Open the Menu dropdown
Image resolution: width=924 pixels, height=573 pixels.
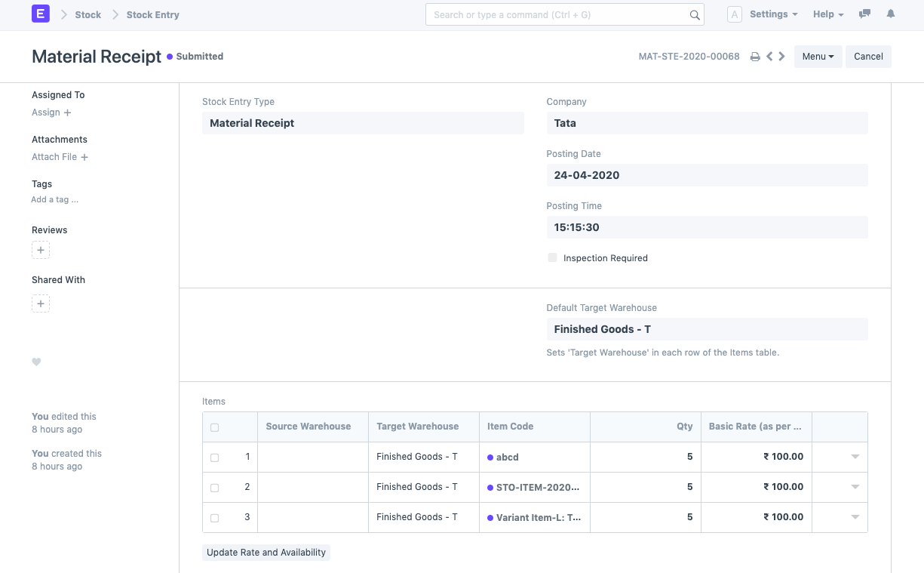[x=818, y=57]
